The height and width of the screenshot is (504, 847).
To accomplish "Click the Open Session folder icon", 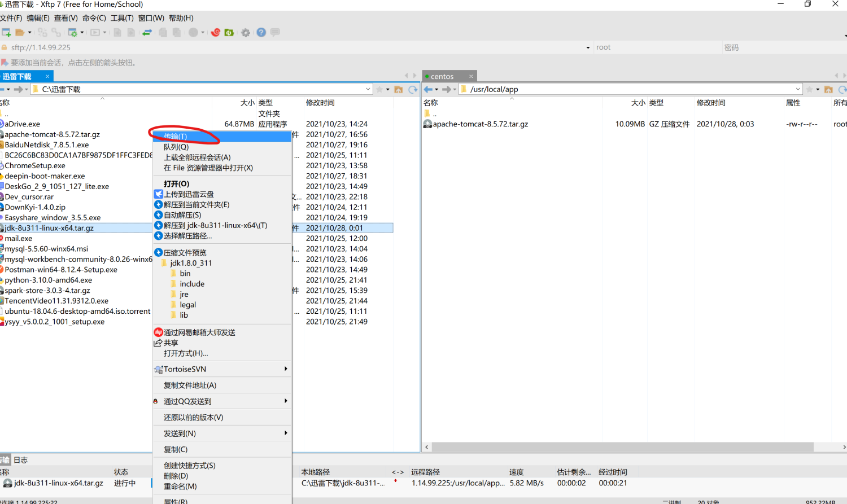I will tap(20, 33).
